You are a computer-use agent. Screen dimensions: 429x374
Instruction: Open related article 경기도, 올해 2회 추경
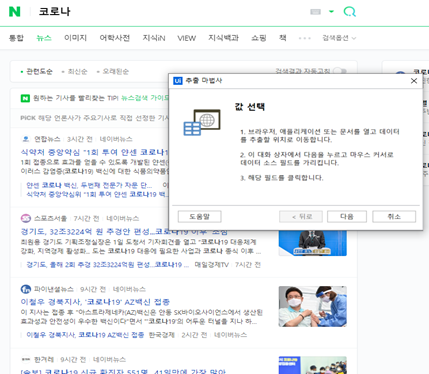click(107, 265)
